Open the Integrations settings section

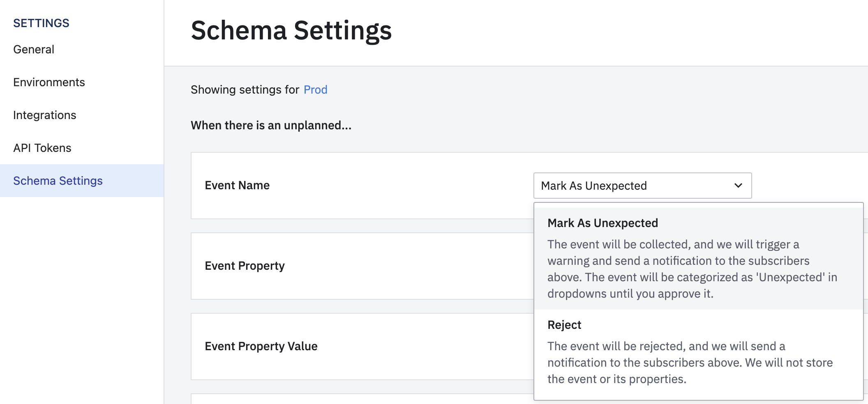click(x=44, y=115)
